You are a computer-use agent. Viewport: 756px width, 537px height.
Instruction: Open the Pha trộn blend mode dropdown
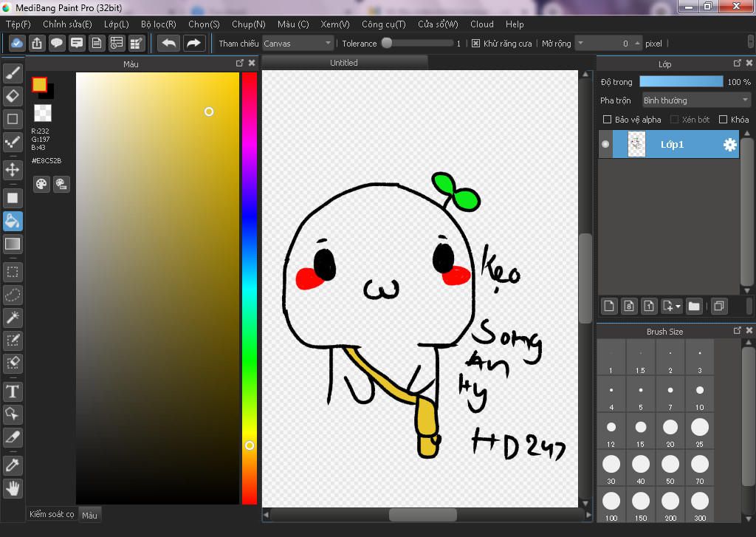point(696,100)
